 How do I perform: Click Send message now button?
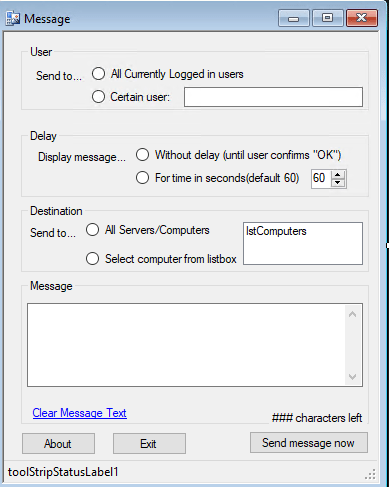click(x=309, y=443)
